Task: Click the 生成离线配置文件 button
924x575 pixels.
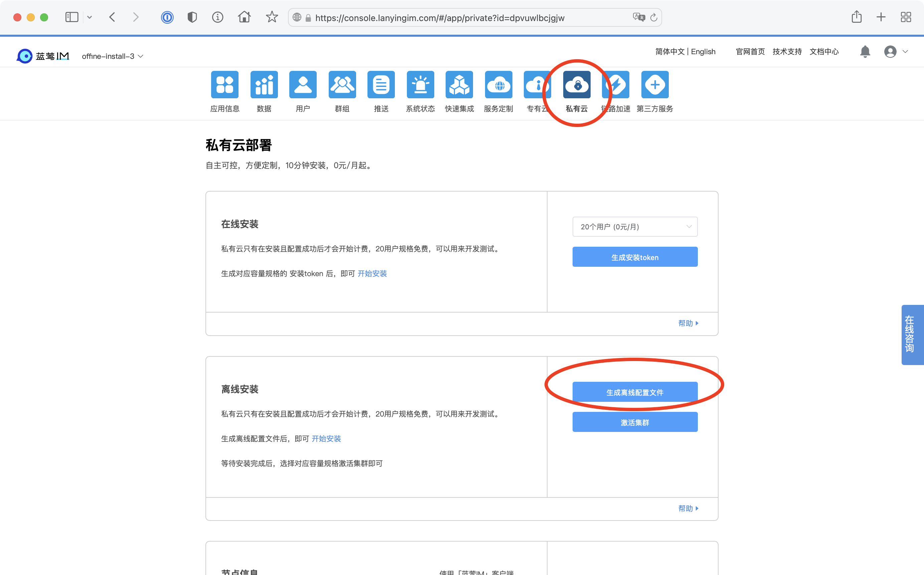Action: point(635,392)
